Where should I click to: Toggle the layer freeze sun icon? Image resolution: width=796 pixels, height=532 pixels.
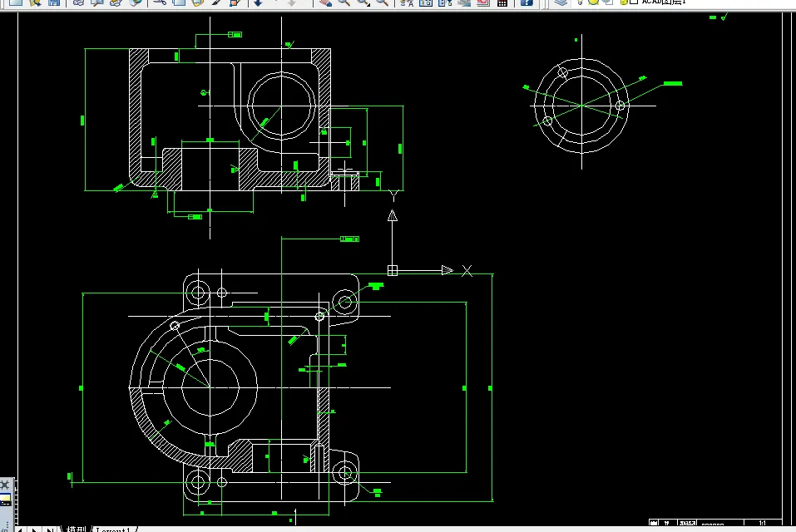click(x=593, y=2)
